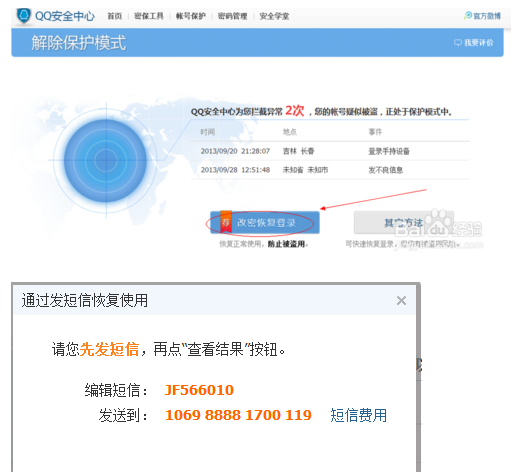Open the 安全学堂 menu item
Viewport: 517px width, 472px height.
coord(274,16)
